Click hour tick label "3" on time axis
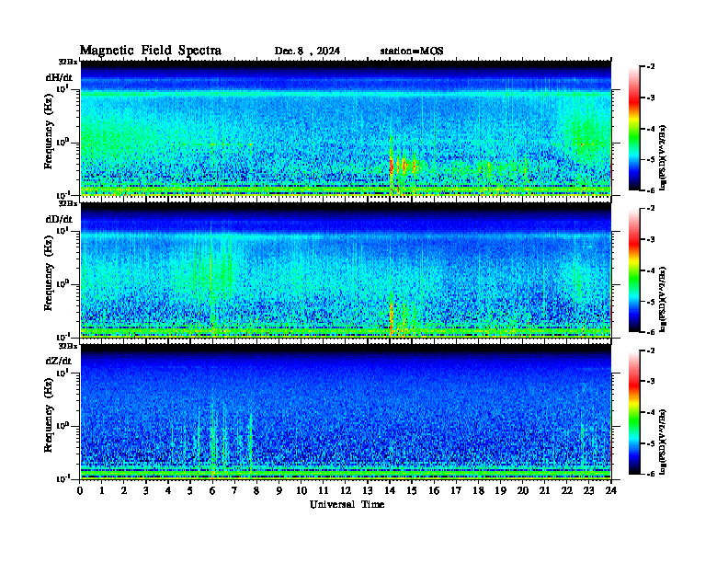 tap(146, 490)
